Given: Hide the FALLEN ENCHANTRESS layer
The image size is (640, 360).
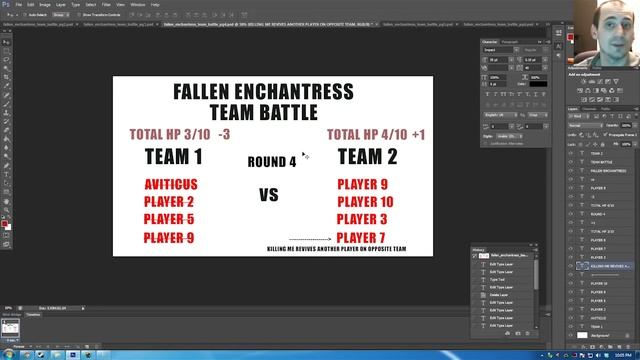Looking at the screenshot, I should click(x=571, y=171).
